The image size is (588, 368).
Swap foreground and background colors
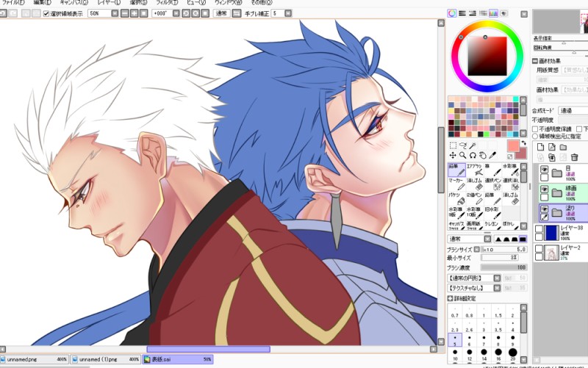(x=524, y=142)
